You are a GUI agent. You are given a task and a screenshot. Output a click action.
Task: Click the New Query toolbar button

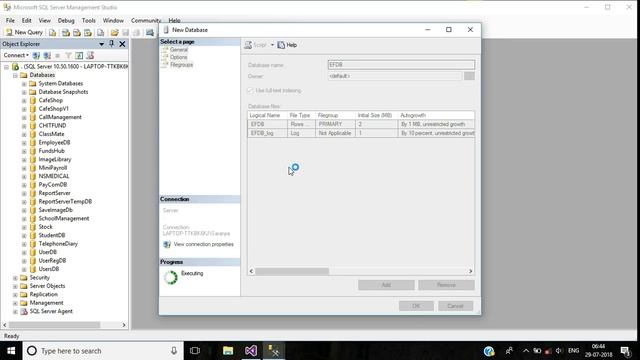(24, 32)
